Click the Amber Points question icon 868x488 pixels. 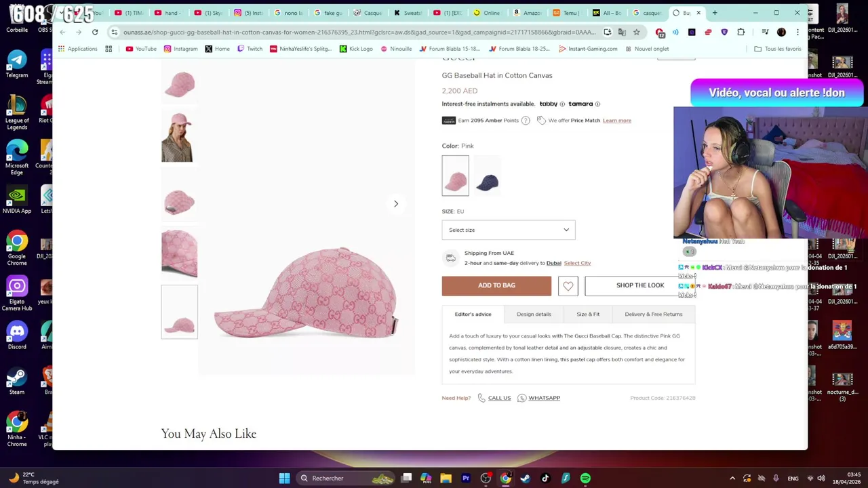click(x=526, y=120)
